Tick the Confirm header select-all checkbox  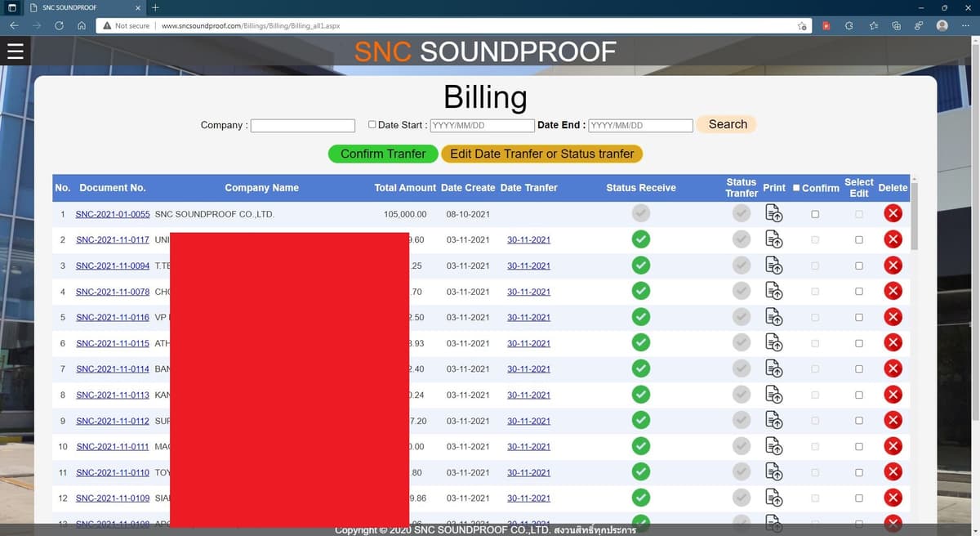(796, 188)
